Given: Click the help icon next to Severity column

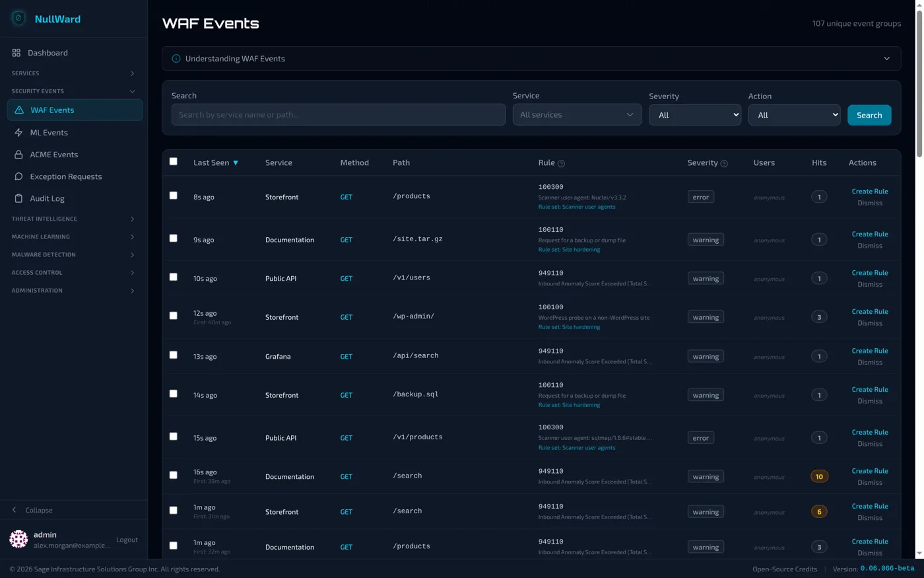Looking at the screenshot, I should [x=724, y=164].
